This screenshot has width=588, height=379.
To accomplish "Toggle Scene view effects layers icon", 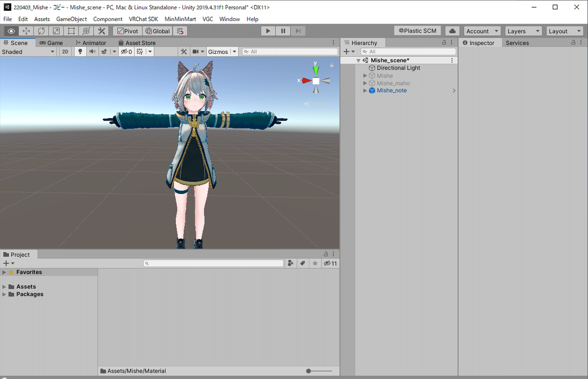I will point(103,51).
